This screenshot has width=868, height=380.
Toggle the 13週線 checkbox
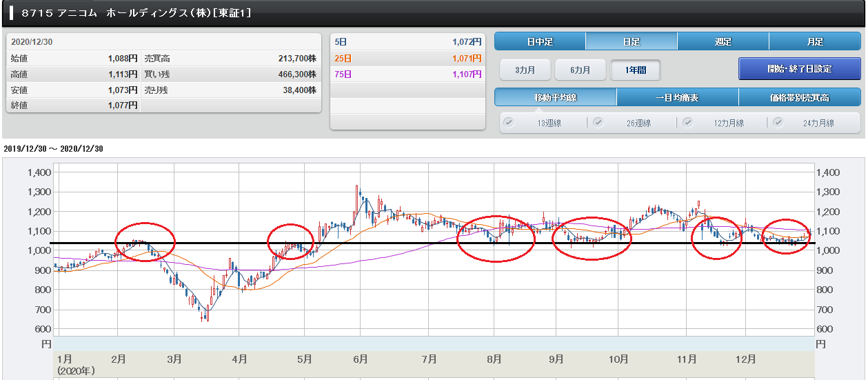click(509, 123)
